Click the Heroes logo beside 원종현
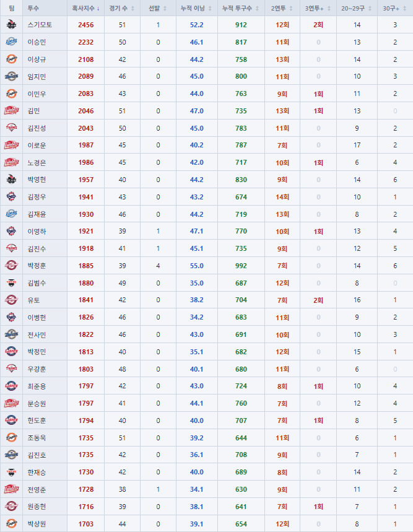 [x=11, y=507]
